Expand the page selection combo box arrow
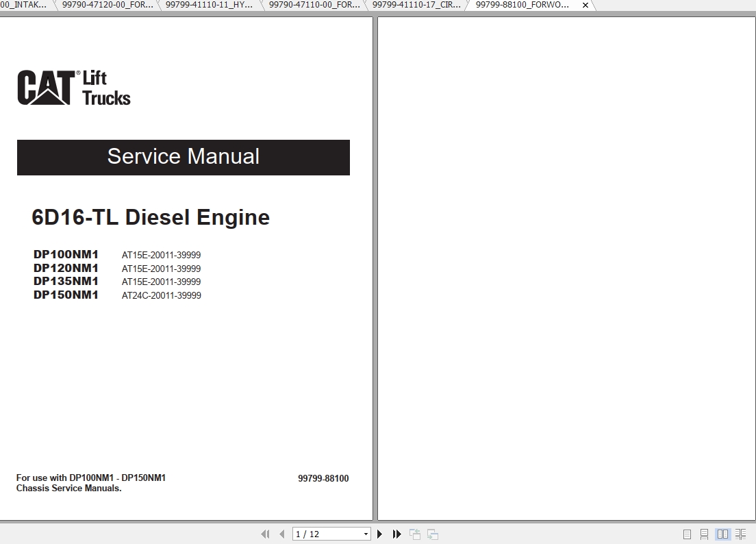The width and height of the screenshot is (756, 544). click(x=366, y=534)
